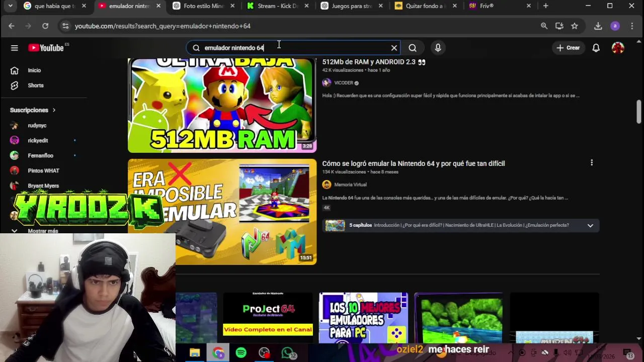Open the green mossy game short thumbnail
Image resolution: width=644 pixels, height=362 pixels.
coord(458,317)
